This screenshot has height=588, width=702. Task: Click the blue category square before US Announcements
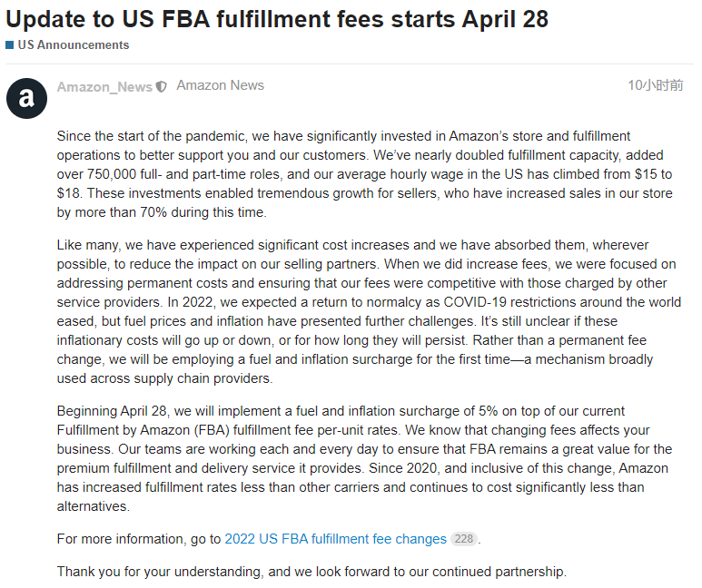[x=10, y=45]
